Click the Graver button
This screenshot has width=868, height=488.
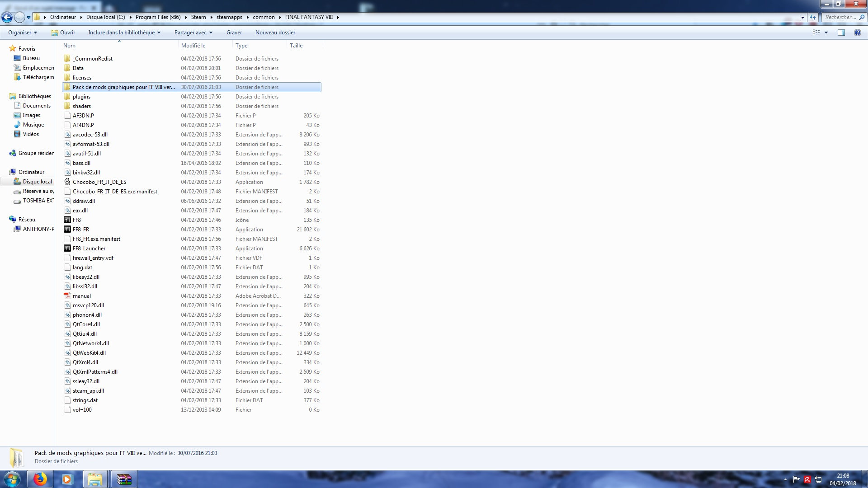[234, 33]
